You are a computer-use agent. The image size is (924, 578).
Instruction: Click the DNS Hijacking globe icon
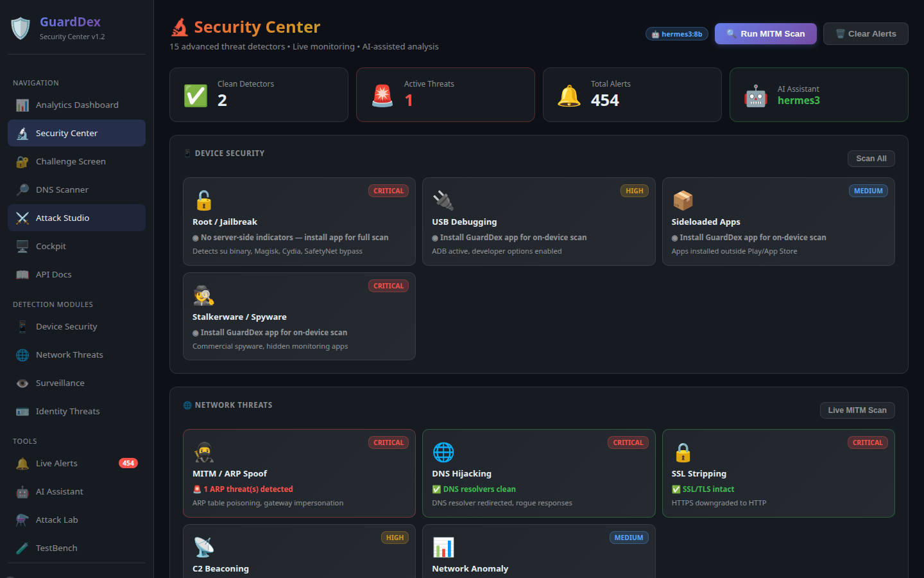[443, 452]
